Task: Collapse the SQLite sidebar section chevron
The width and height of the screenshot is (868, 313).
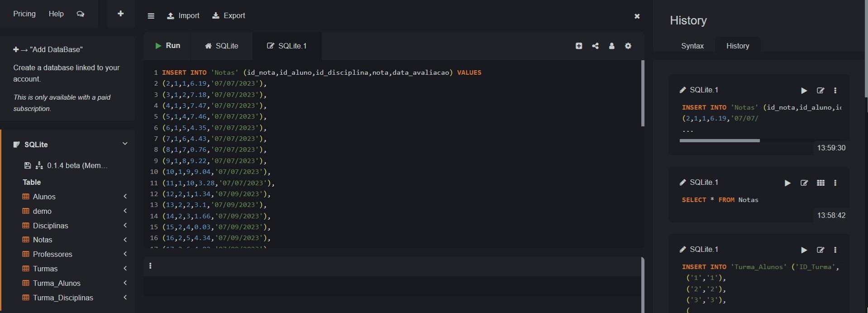Action: tap(125, 144)
